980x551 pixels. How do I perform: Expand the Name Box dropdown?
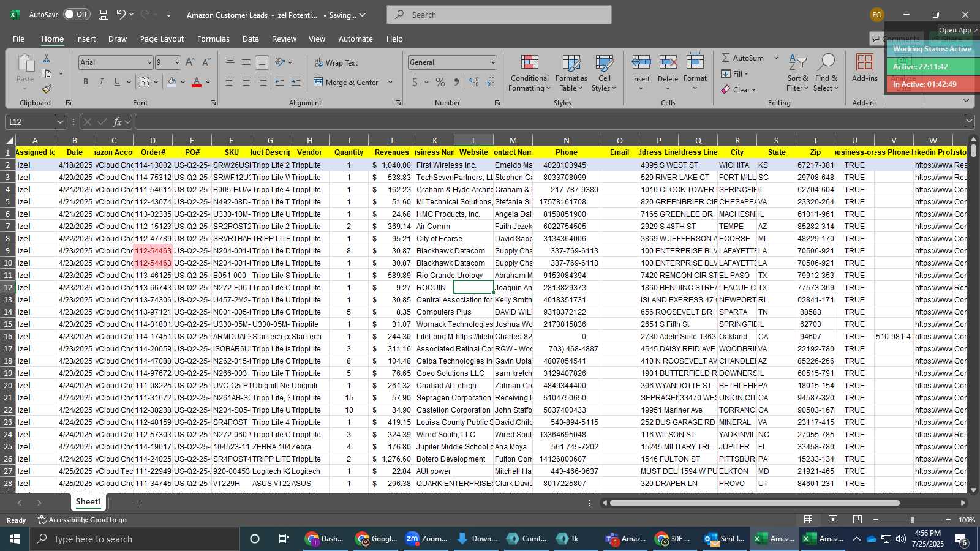60,122
